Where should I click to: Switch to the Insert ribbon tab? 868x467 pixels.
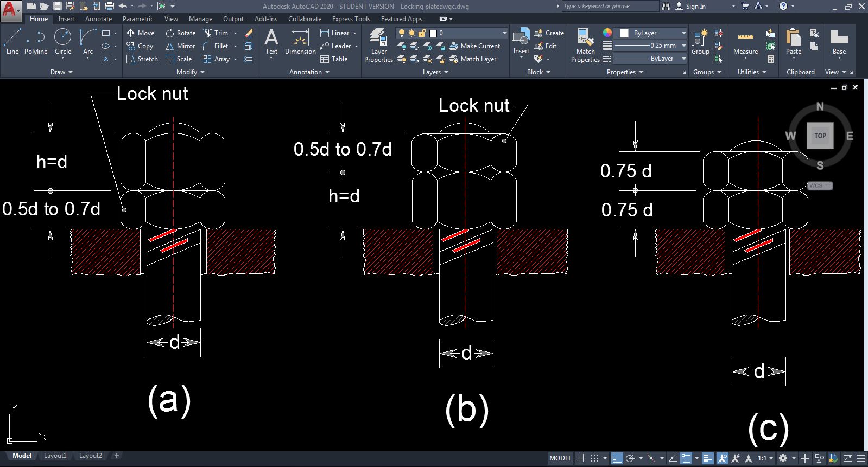pyautogui.click(x=66, y=19)
